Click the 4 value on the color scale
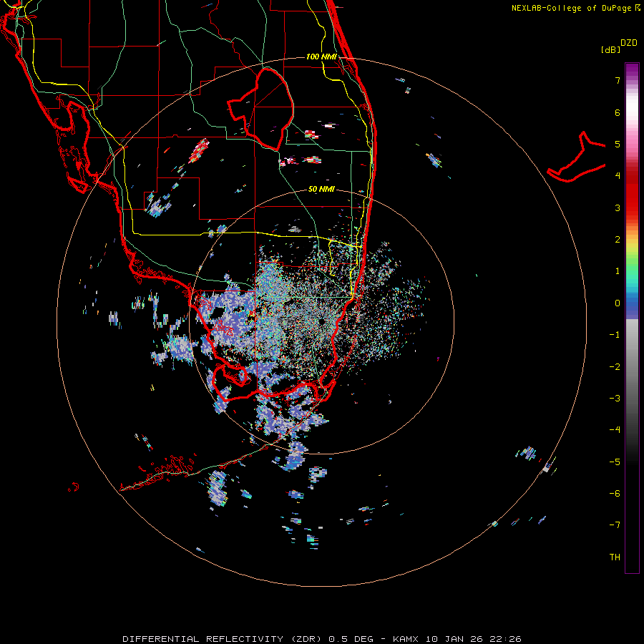The width and height of the screenshot is (644, 644). (618, 176)
